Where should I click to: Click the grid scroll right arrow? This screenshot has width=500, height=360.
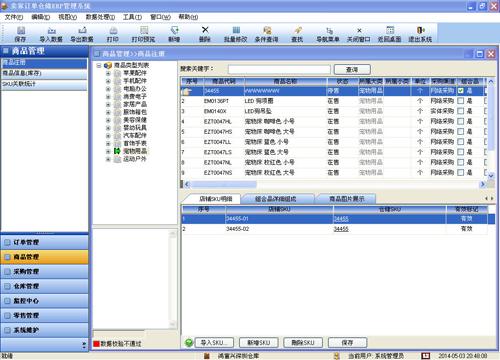tap(482, 184)
